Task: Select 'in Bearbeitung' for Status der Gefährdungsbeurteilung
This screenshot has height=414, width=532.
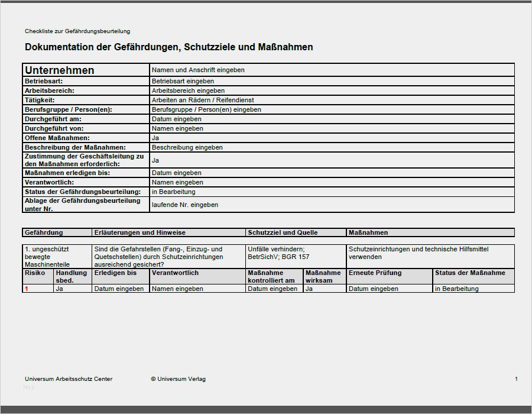Action: click(x=332, y=192)
